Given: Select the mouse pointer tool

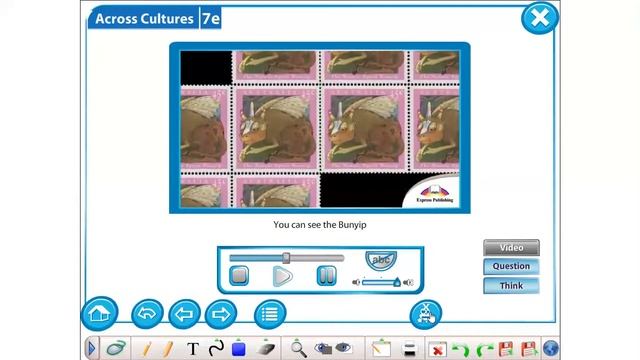Looking at the screenshot, I should [116, 348].
